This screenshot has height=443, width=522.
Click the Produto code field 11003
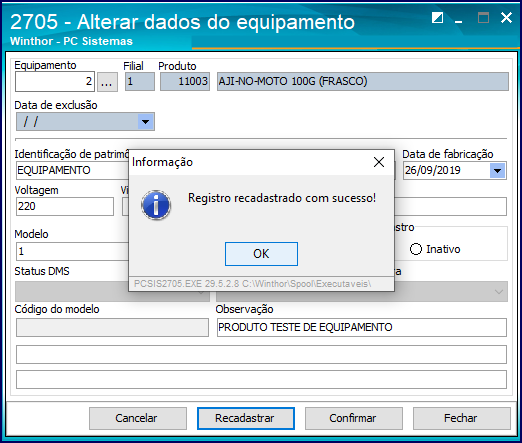tap(185, 81)
